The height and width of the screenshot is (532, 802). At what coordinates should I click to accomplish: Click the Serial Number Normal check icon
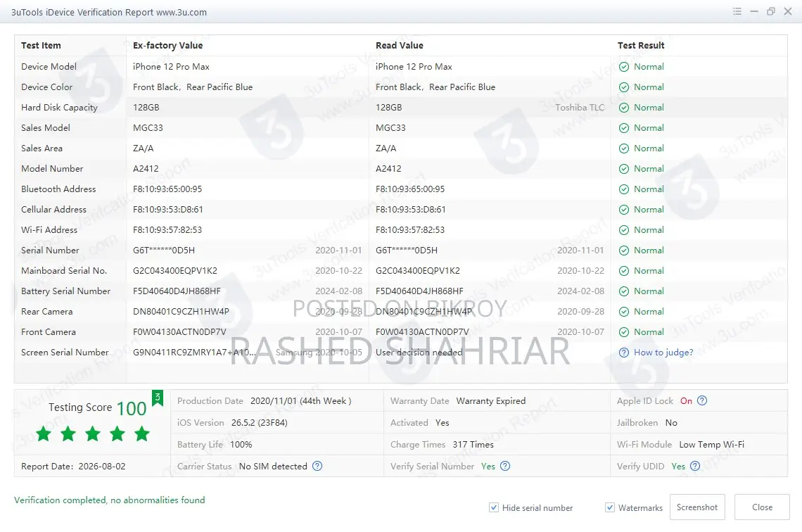click(x=624, y=251)
